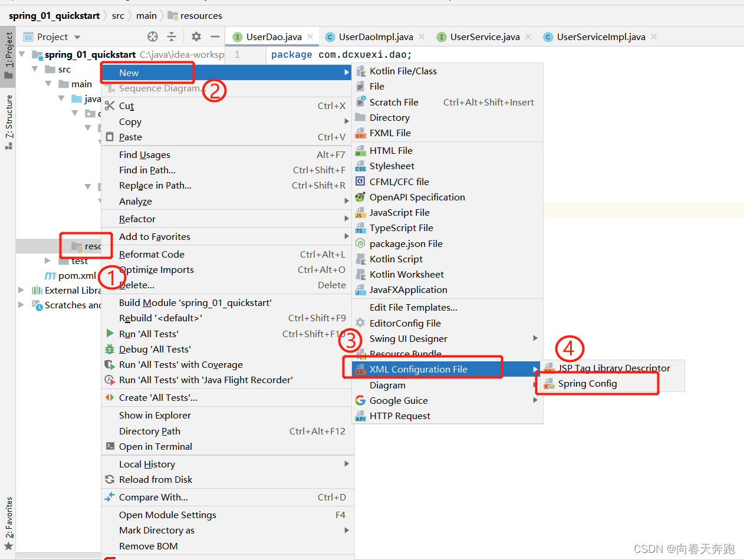
Task: Close the UserServiceImpl.java tab
Action: (x=654, y=37)
